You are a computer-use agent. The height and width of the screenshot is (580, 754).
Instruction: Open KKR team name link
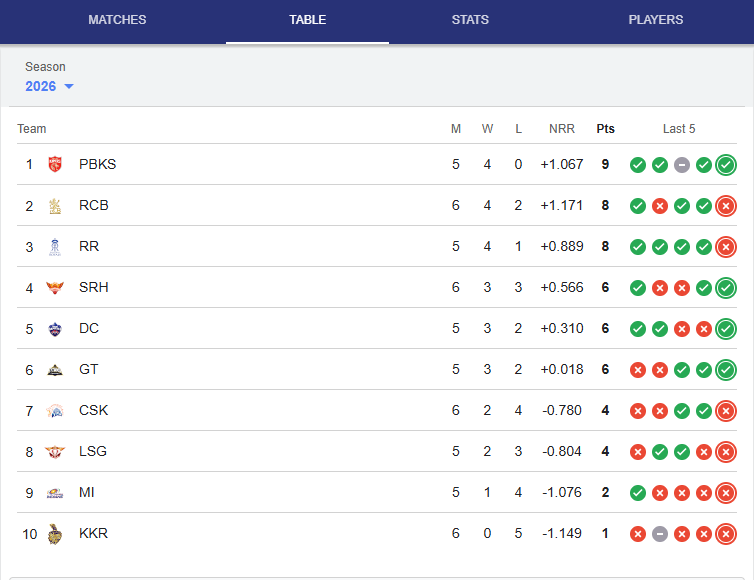pos(93,533)
